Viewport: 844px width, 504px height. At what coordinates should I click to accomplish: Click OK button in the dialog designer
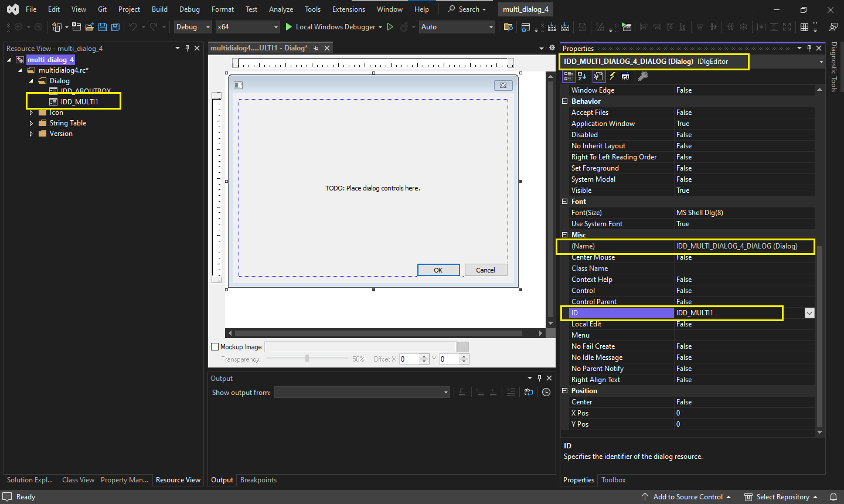pyautogui.click(x=438, y=270)
